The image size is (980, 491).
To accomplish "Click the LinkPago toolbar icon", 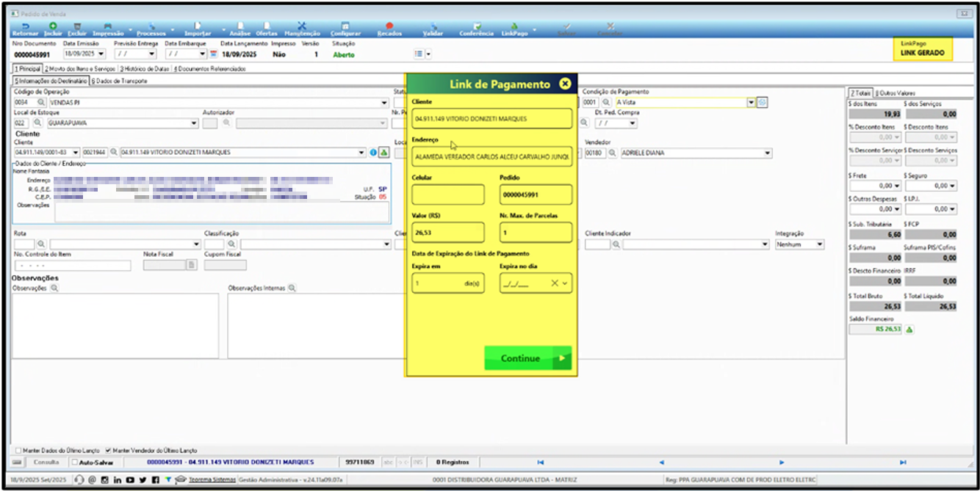I will tap(514, 29).
